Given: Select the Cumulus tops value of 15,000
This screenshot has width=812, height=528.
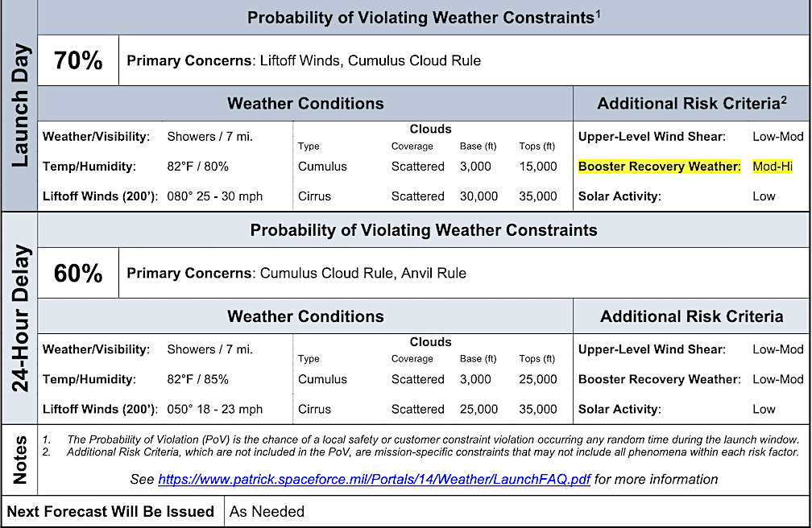Looking at the screenshot, I should click(x=537, y=167).
